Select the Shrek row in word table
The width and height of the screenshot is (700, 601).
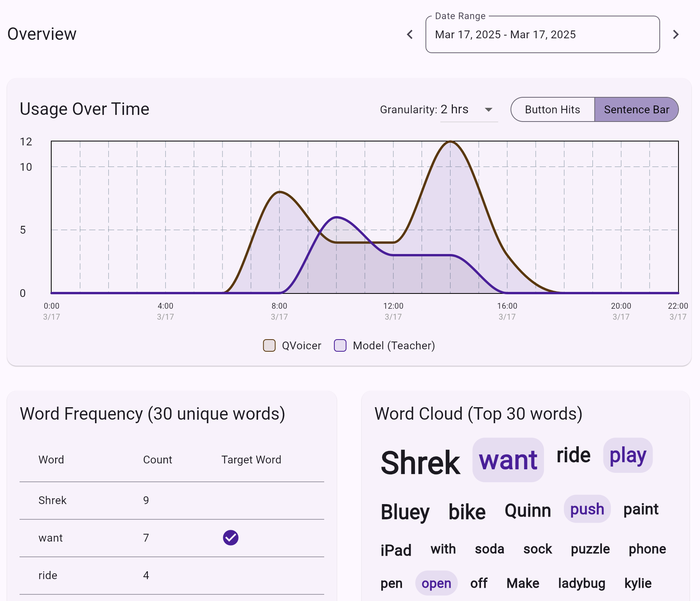point(172,500)
